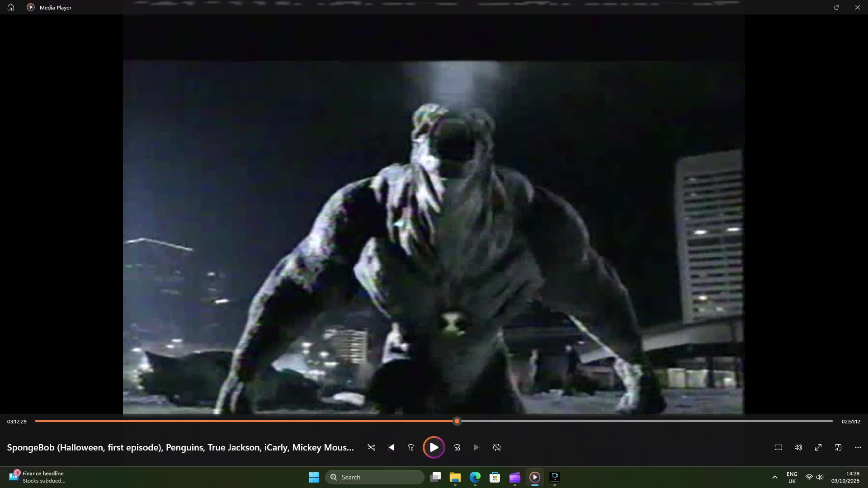
Task: Switch to mini player view
Action: [x=838, y=447]
